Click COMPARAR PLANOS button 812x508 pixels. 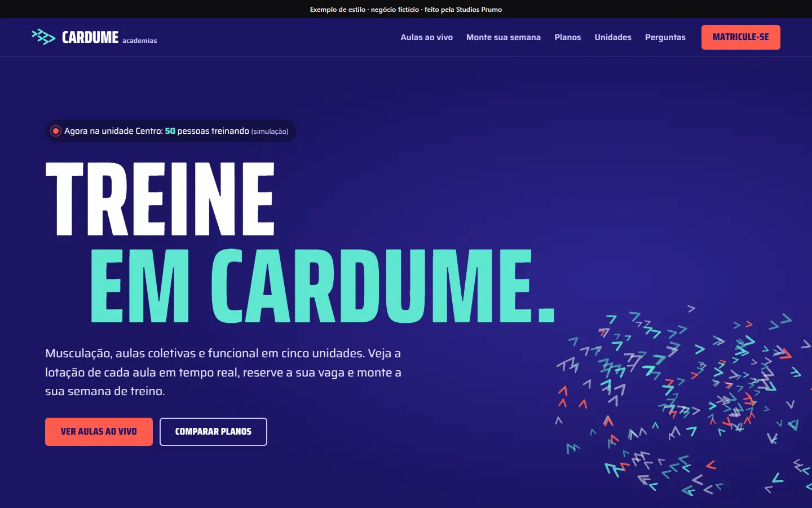tap(213, 432)
